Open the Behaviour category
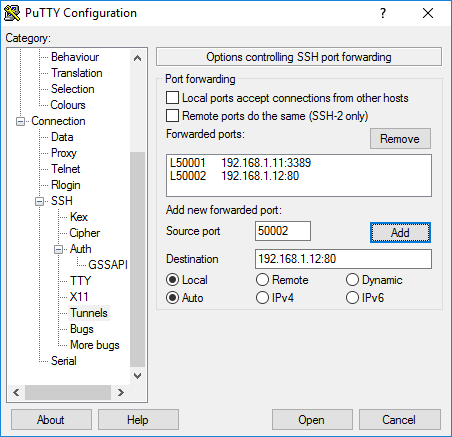Viewport: 452px width, 437px height. (75, 57)
